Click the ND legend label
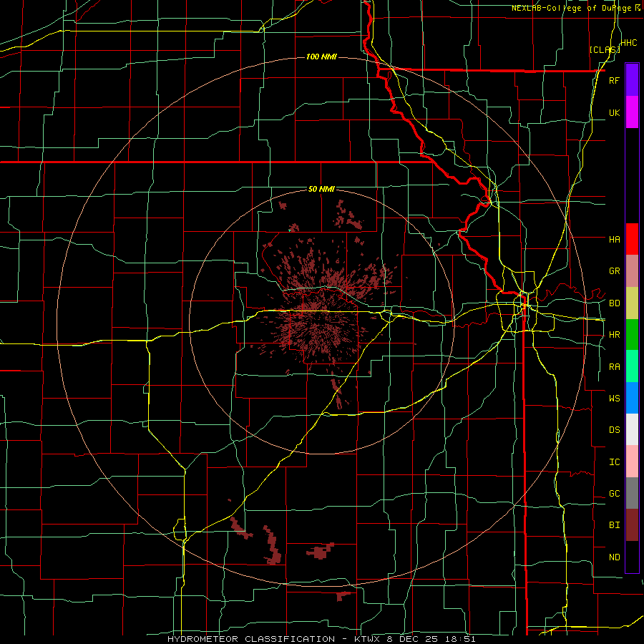This screenshot has width=644, height=644. click(x=614, y=557)
